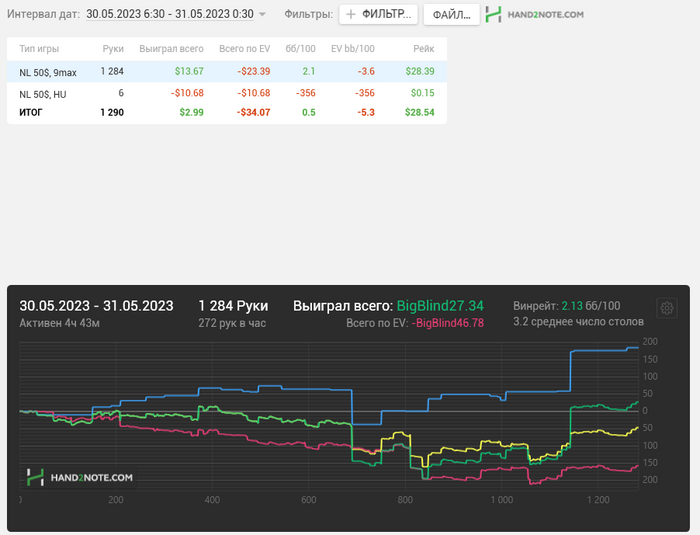Add a new filter with ФИЛЬТР button
Image resolution: width=700 pixels, height=535 pixels.
tap(378, 14)
